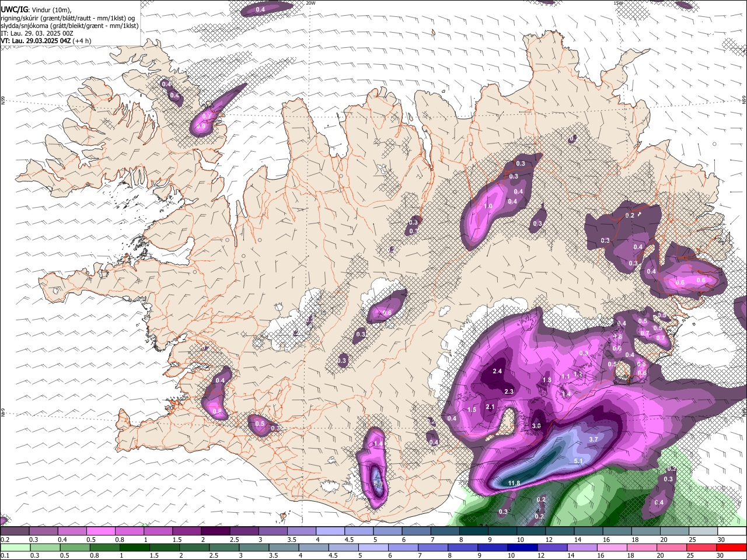Select the red 30 swatch in lower legend row
The height and width of the screenshot is (560, 747).
click(x=731, y=547)
